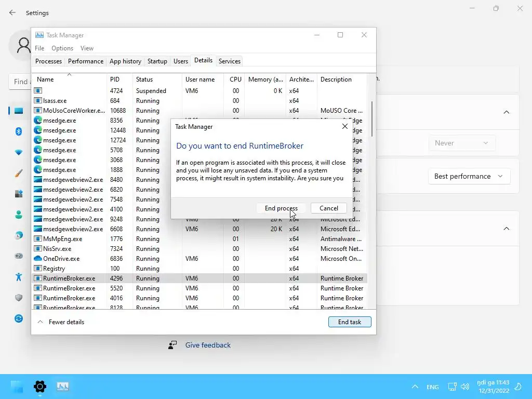The height and width of the screenshot is (399, 532).
Task: Click the MsMpEng.exe process icon
Action: [x=38, y=238]
